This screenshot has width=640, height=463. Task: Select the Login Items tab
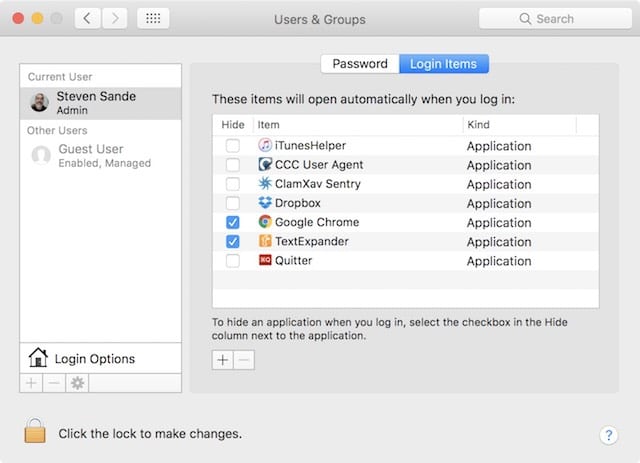[444, 64]
